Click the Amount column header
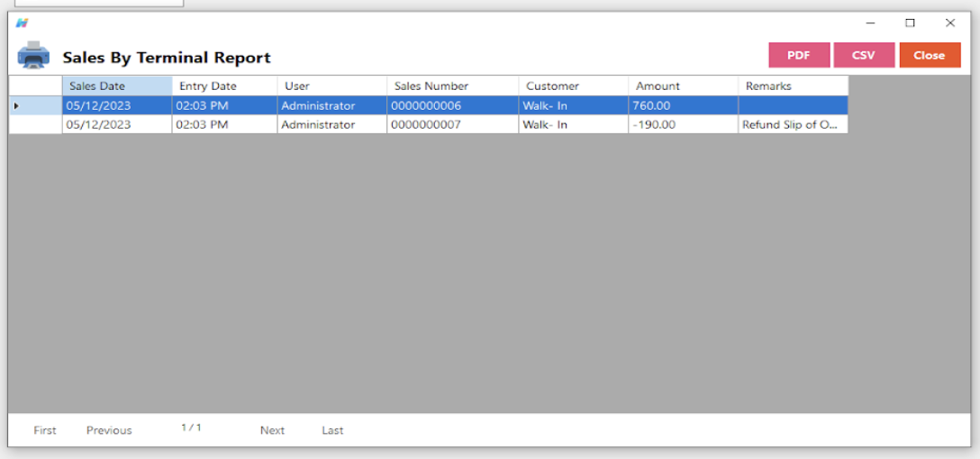The image size is (980, 459). point(683,86)
